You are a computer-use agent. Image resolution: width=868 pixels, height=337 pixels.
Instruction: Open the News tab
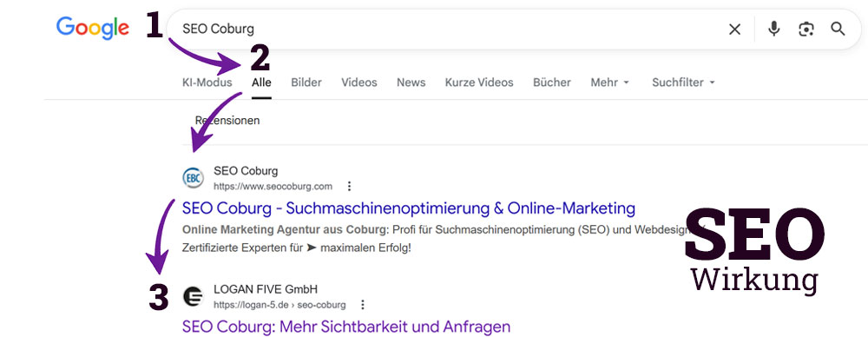tap(411, 82)
